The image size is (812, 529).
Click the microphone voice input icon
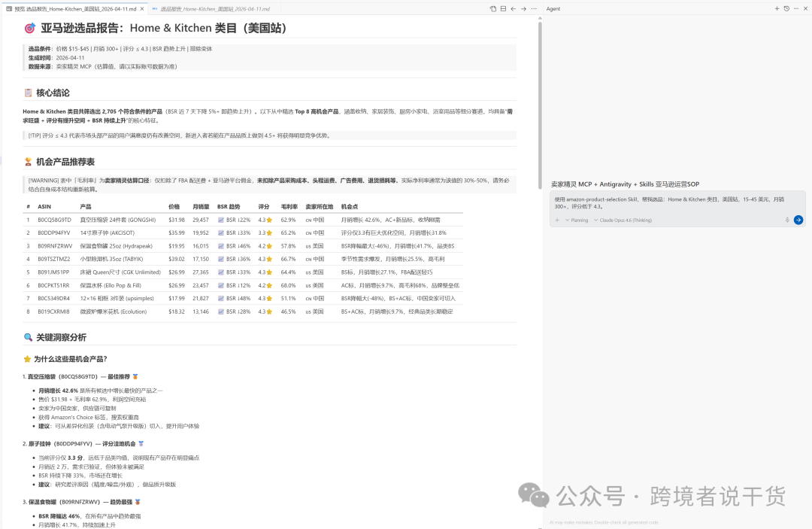(787, 220)
